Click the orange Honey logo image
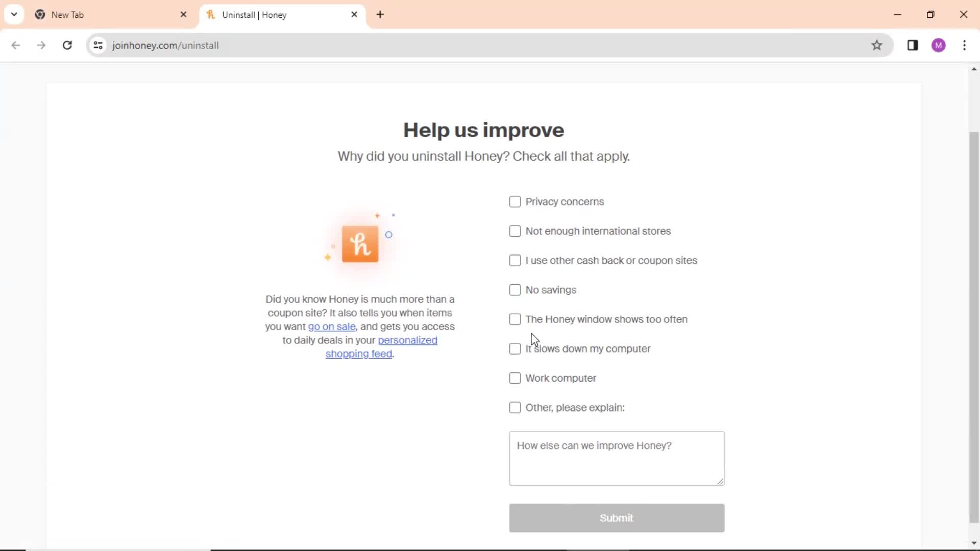Screen dimensions: 980x551 point(360,244)
